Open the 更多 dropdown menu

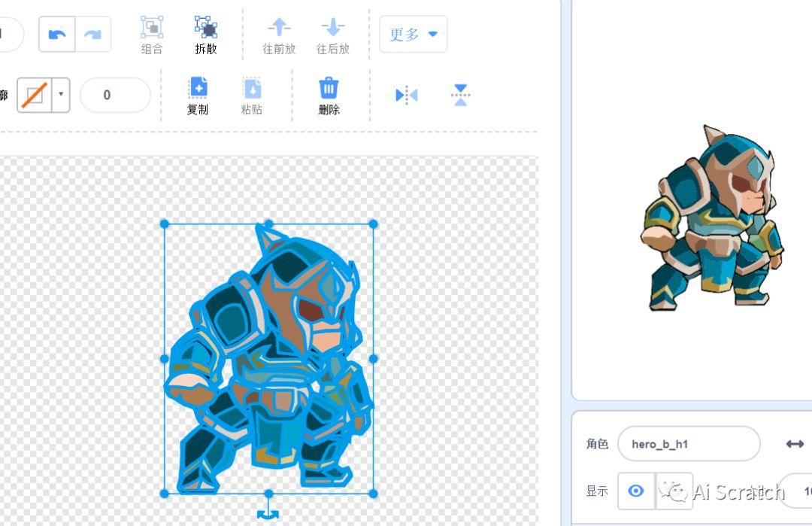tap(414, 34)
